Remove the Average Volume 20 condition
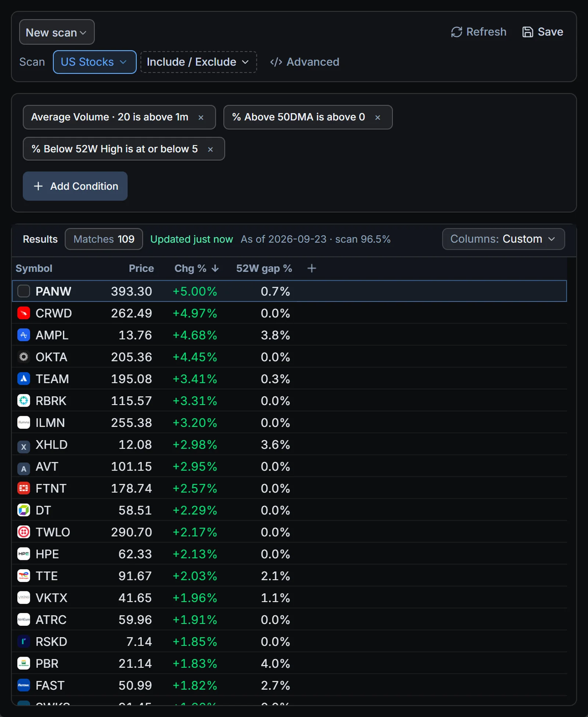 point(201,118)
